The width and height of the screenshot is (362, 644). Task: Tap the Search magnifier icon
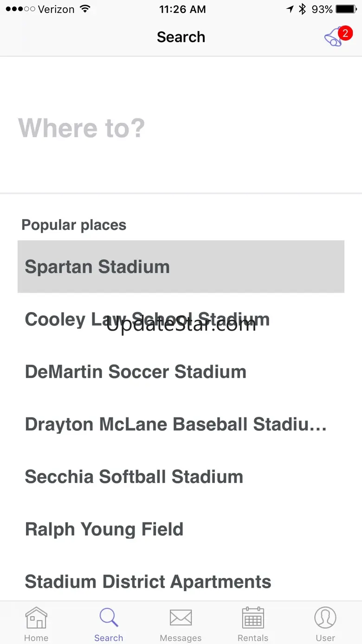click(x=109, y=618)
